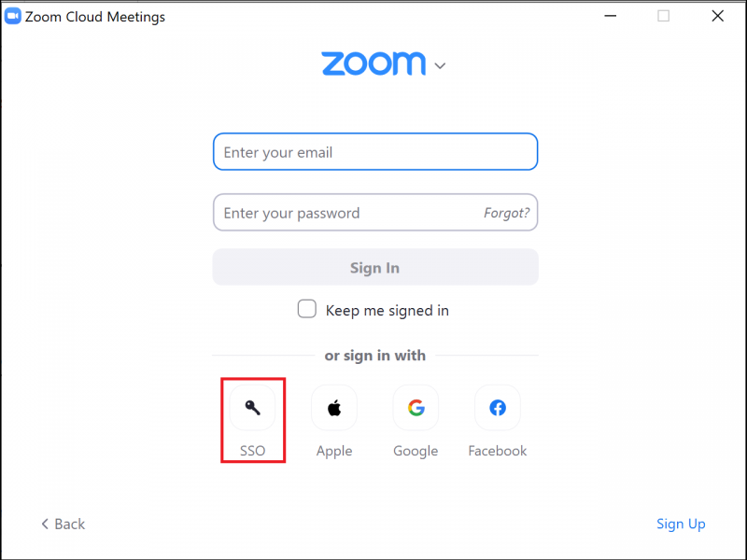Click the Forgot? password link
This screenshot has width=747, height=560.
pos(507,213)
